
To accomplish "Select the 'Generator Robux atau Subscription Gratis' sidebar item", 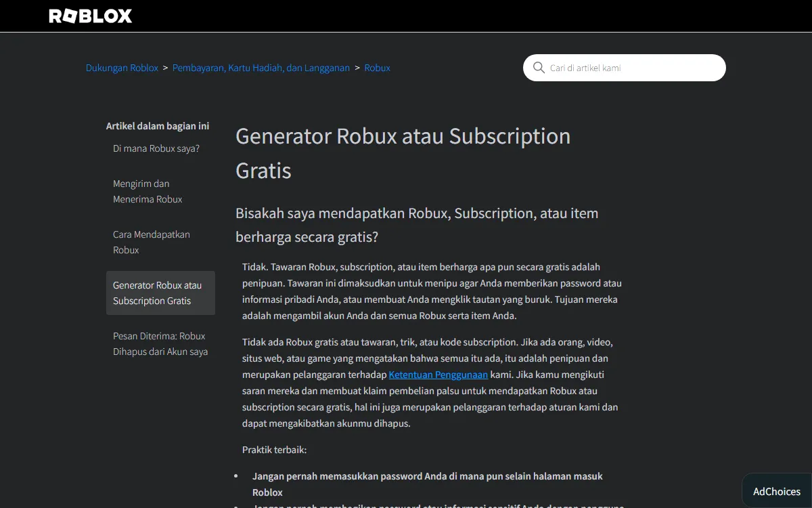I will pos(160,293).
